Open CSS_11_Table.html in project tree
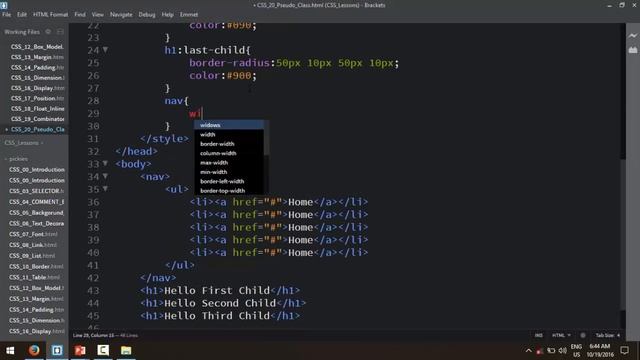The width and height of the screenshot is (640, 360). [x=34, y=277]
